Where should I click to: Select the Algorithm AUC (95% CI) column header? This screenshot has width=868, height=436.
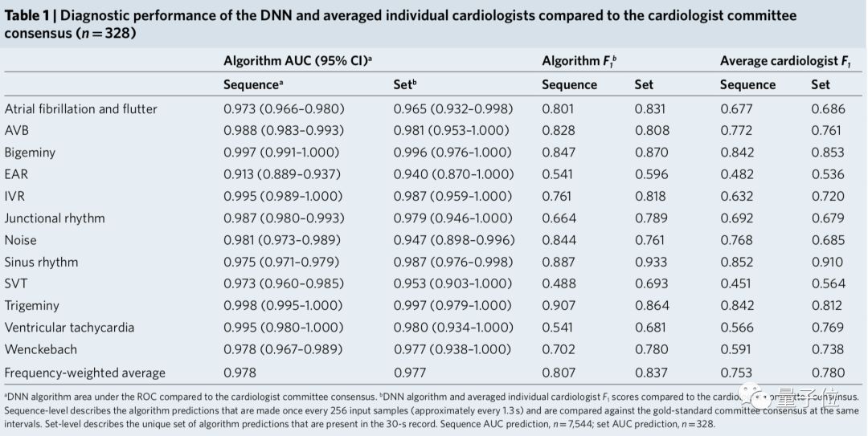click(297, 61)
